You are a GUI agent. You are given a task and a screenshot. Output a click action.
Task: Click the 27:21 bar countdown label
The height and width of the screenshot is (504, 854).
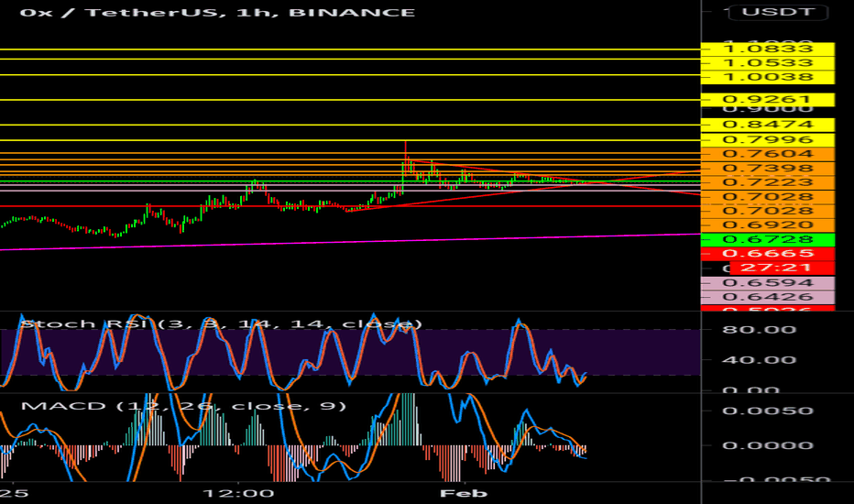point(782,268)
